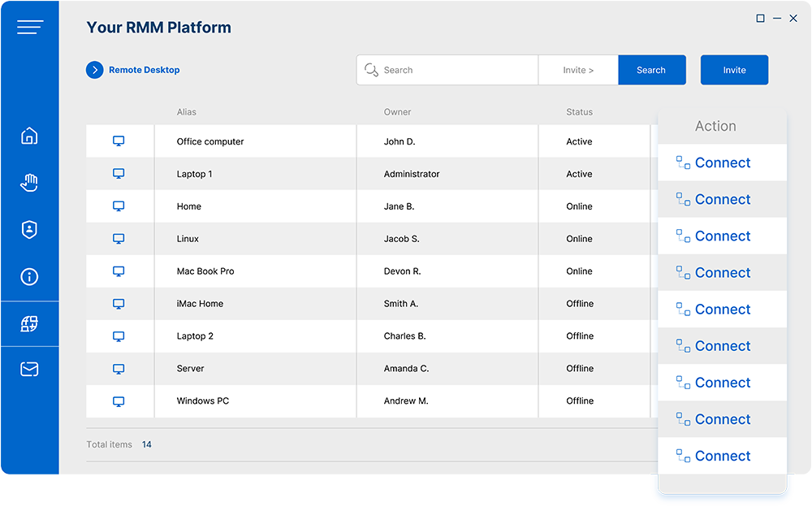Sort by the Status column header
The width and height of the screenshot is (812, 511).
(580, 112)
